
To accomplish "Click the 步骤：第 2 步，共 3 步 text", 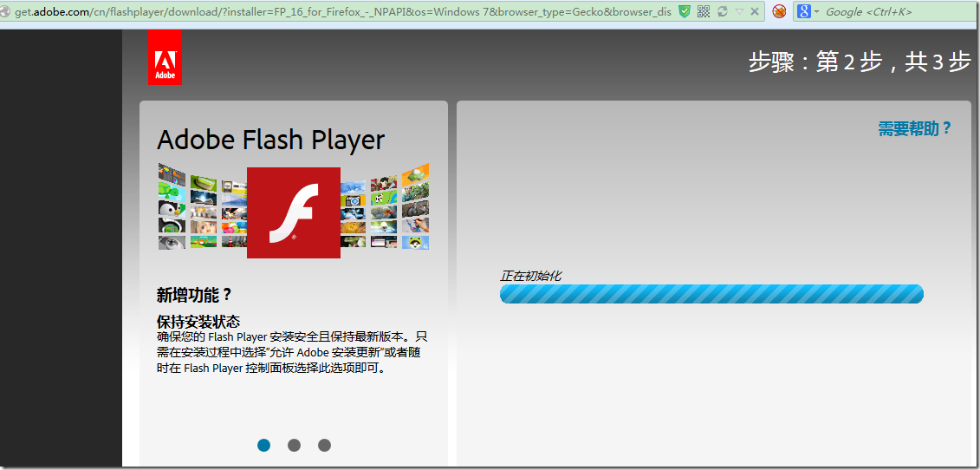I will tap(860, 62).
